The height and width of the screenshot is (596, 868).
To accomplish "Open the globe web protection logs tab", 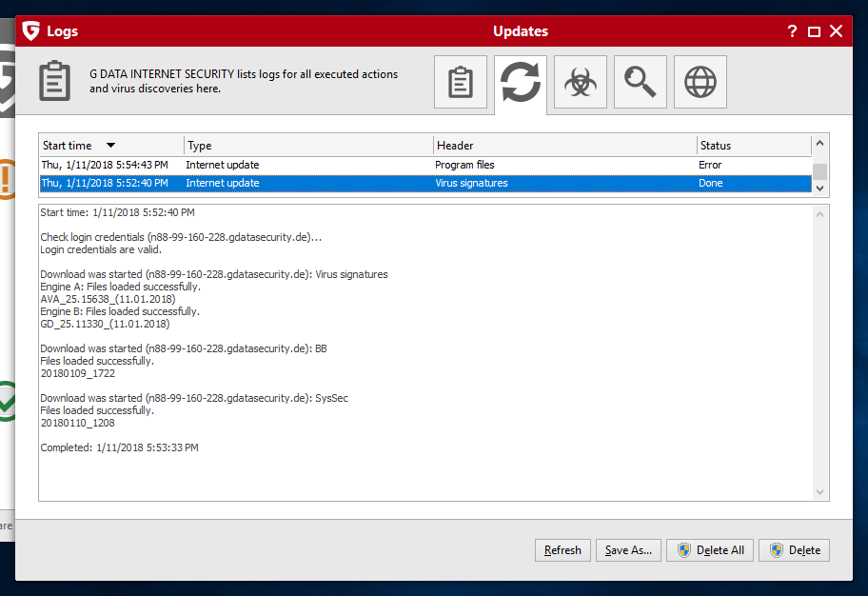I will coord(700,82).
